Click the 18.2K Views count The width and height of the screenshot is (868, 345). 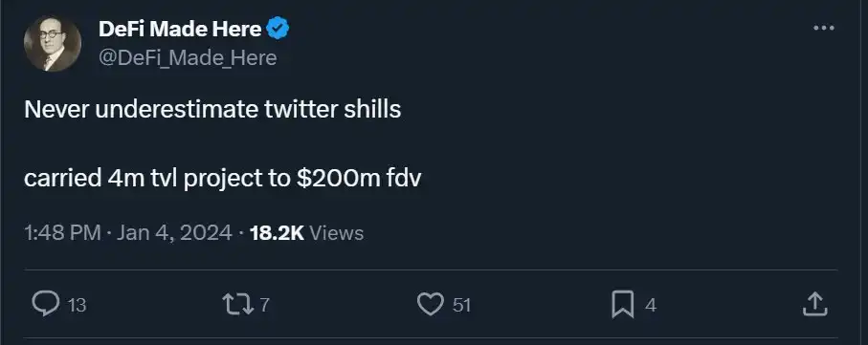tap(306, 233)
